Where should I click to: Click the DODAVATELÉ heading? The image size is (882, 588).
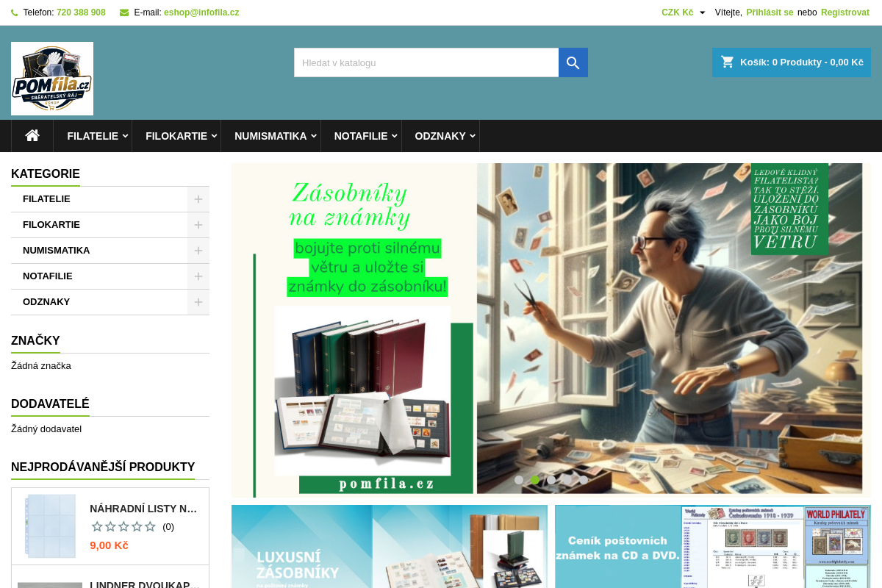50,404
